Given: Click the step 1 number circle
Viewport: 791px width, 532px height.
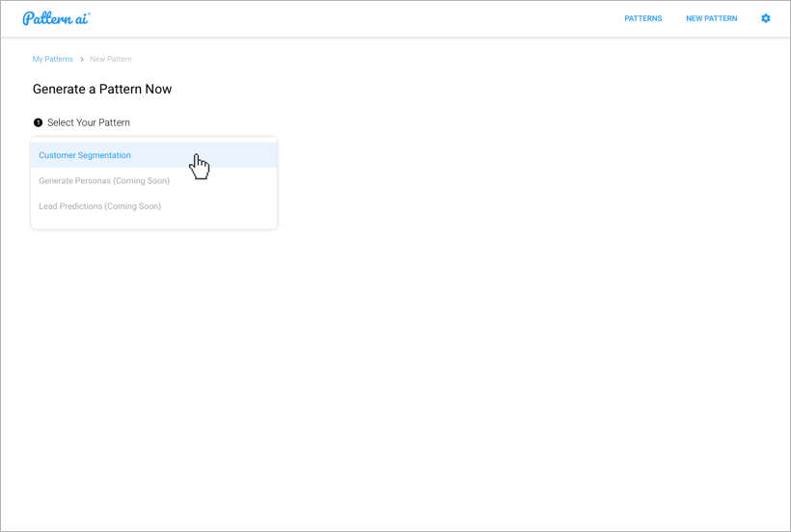Looking at the screenshot, I should coord(38,122).
